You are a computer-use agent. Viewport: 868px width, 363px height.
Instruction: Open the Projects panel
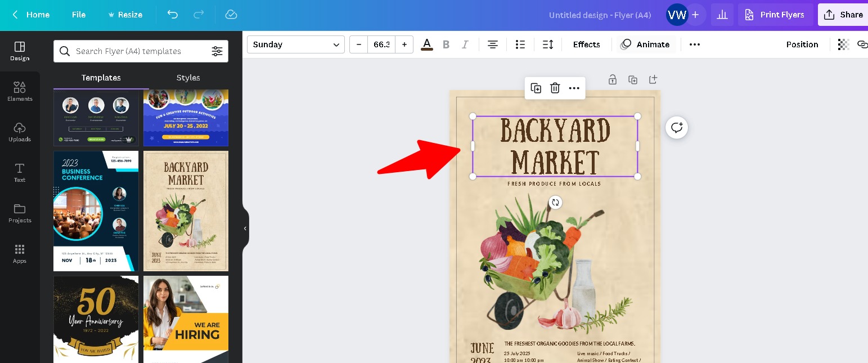pyautogui.click(x=20, y=214)
